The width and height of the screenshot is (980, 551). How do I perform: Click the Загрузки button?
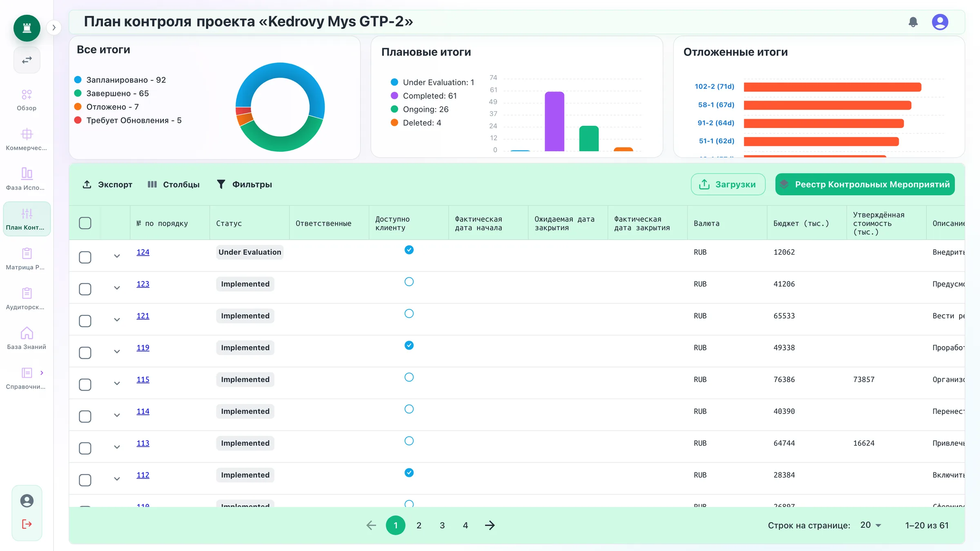[728, 184]
